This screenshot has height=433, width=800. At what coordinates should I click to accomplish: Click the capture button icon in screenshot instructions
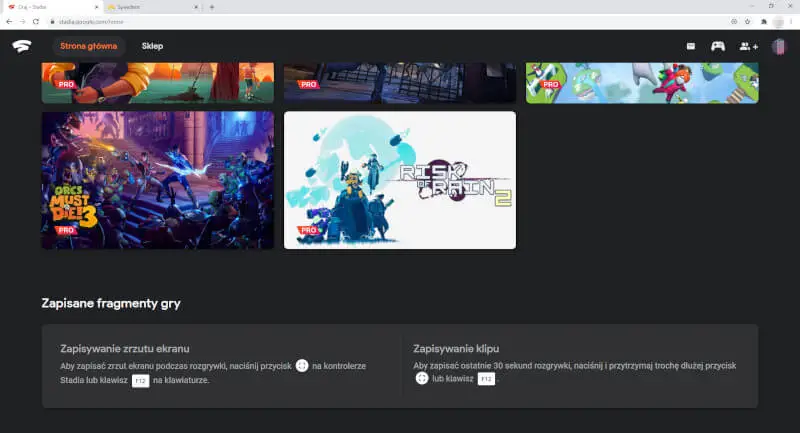[302, 366]
